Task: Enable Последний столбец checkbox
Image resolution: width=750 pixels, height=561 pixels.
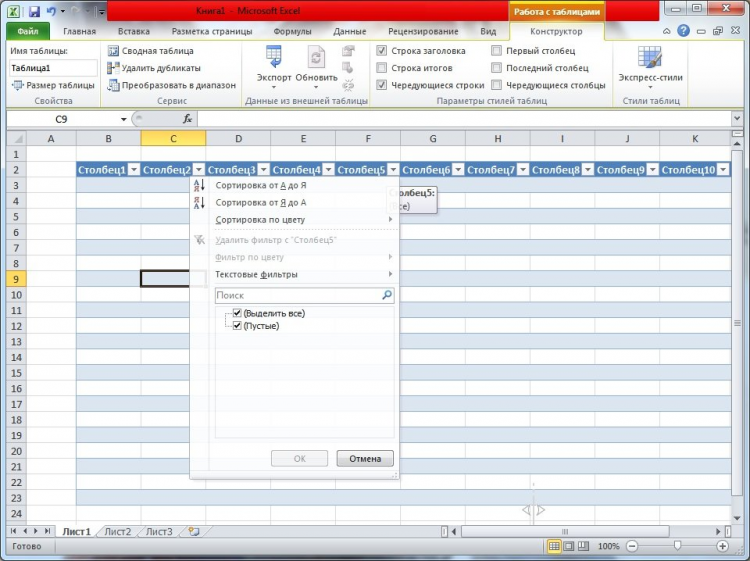Action: point(496,68)
